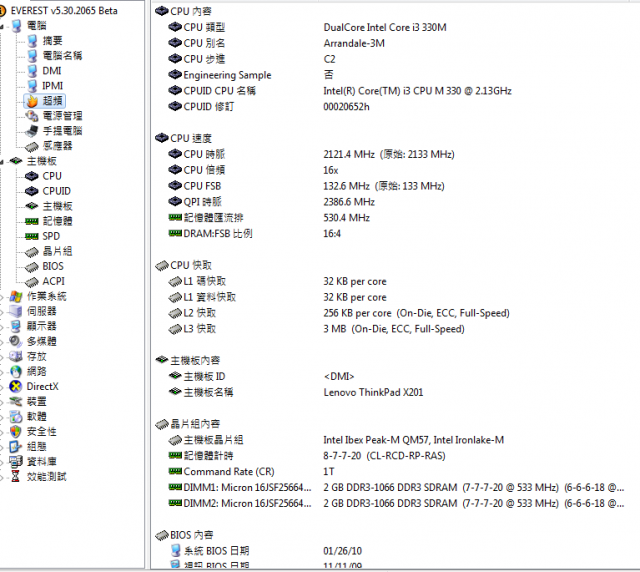Click the 多媒體 multimedia icon
This screenshot has height=572, width=640.
[x=16, y=341]
